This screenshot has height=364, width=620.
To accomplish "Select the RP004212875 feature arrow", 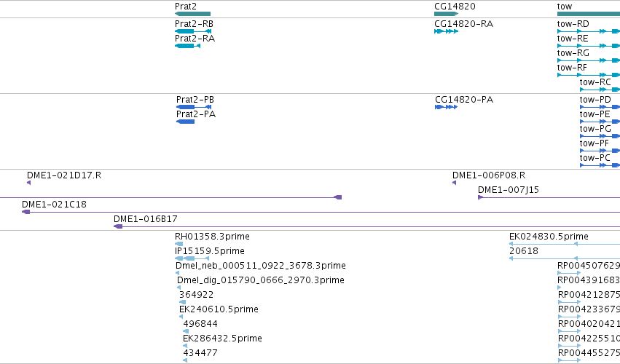I will click(x=569, y=302).
